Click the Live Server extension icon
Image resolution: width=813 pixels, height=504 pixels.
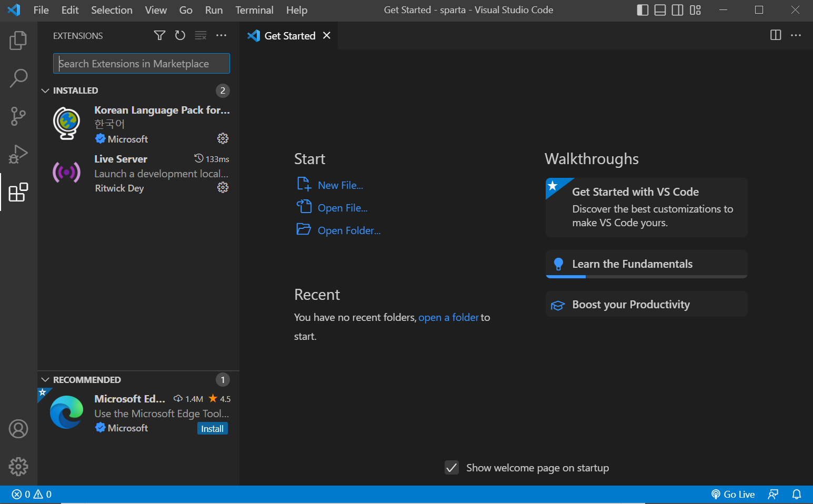pos(67,172)
